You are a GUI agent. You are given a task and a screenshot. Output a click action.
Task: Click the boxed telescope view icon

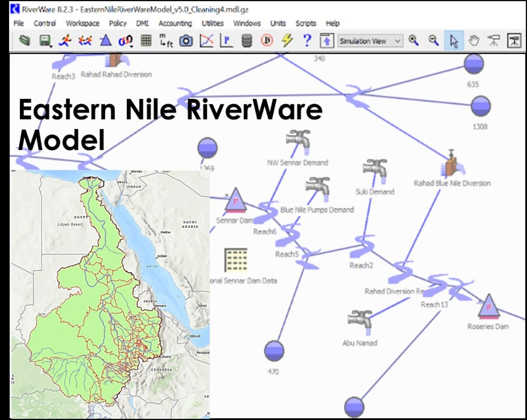point(514,41)
